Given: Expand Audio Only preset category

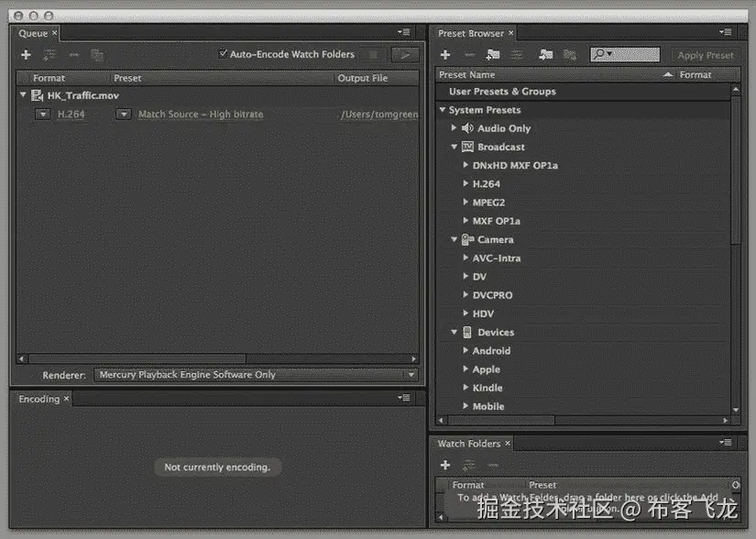Looking at the screenshot, I should 454,127.
